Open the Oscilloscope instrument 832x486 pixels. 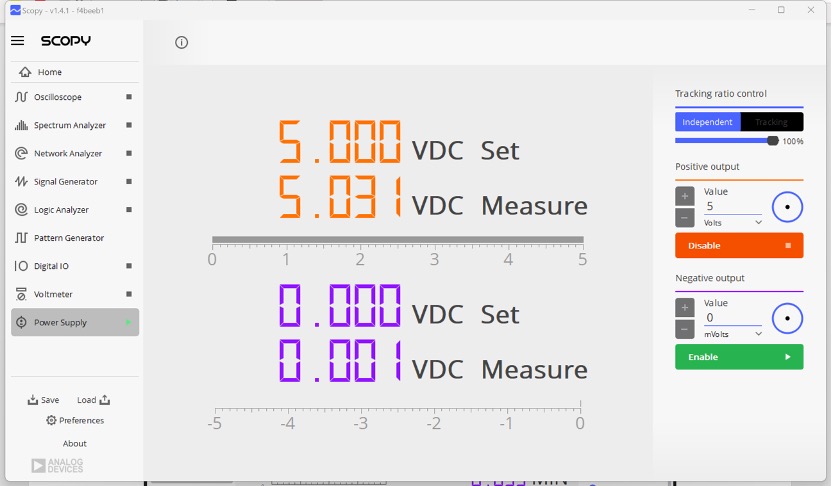pos(75,97)
